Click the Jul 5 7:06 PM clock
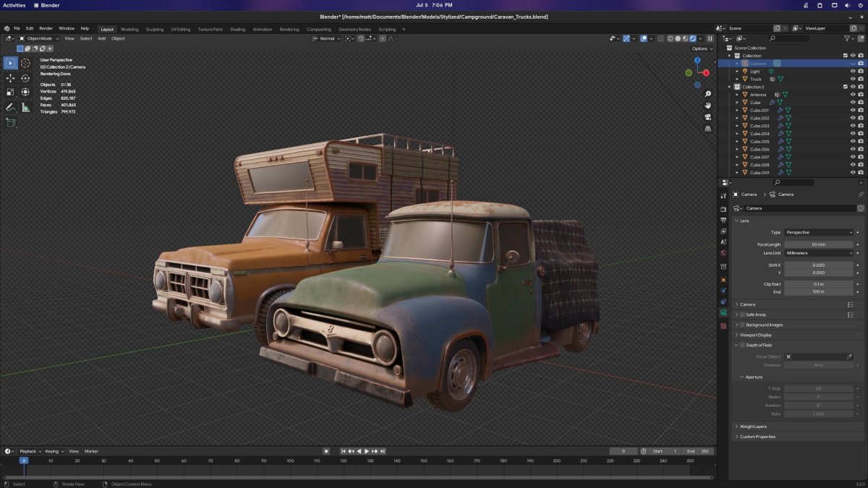 [x=434, y=5]
